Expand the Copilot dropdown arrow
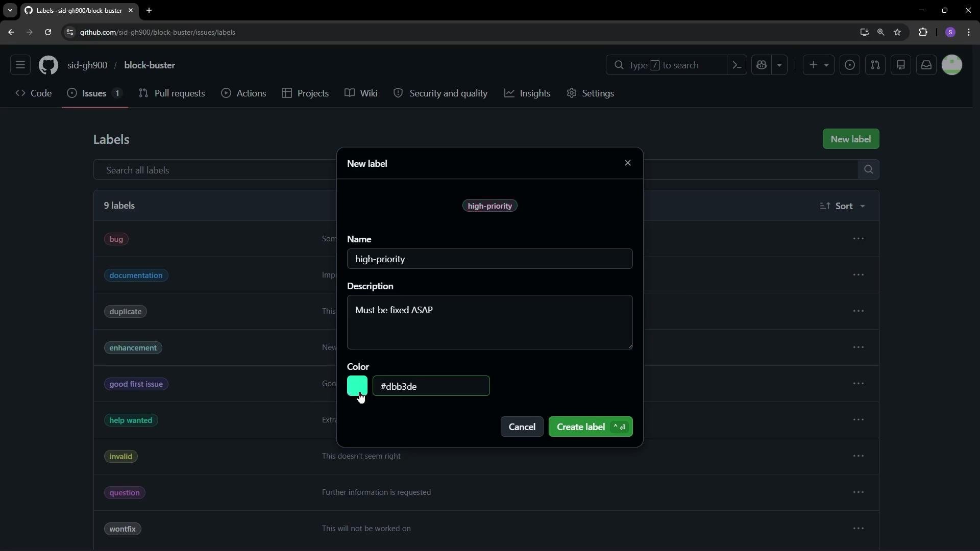This screenshot has width=980, height=551. 779,65
